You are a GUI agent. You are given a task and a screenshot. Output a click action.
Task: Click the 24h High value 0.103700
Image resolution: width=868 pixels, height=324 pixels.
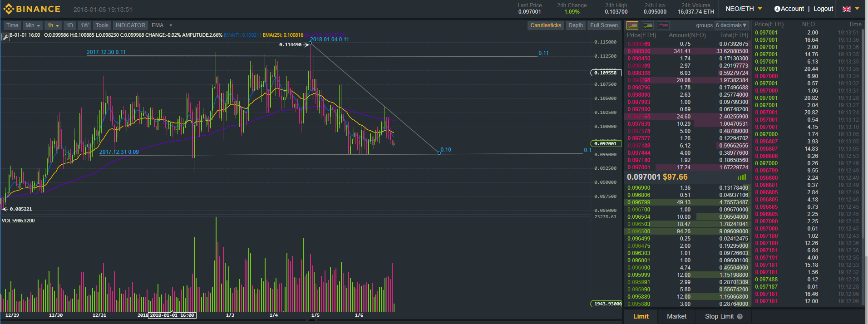click(616, 12)
